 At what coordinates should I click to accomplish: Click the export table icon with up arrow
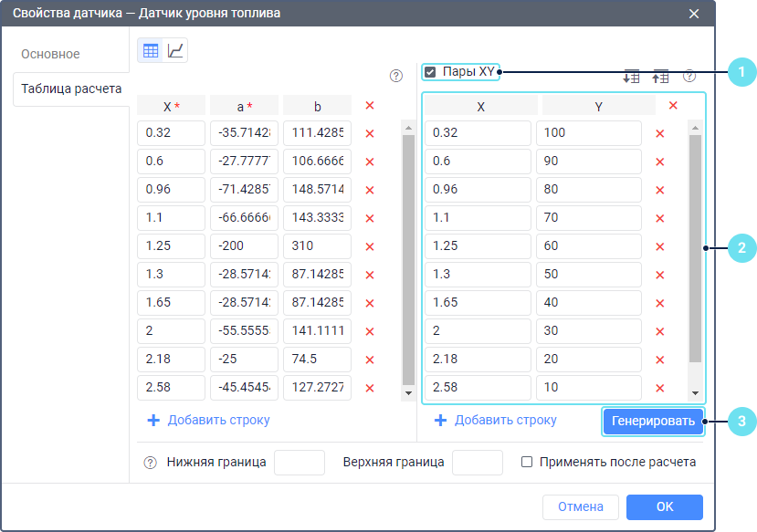click(x=659, y=78)
